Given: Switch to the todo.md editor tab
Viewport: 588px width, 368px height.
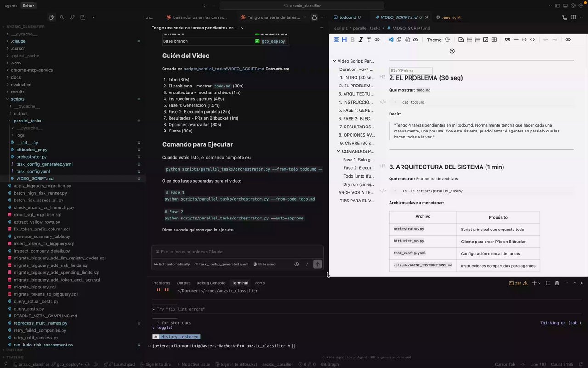Looking at the screenshot, I should [x=347, y=17].
